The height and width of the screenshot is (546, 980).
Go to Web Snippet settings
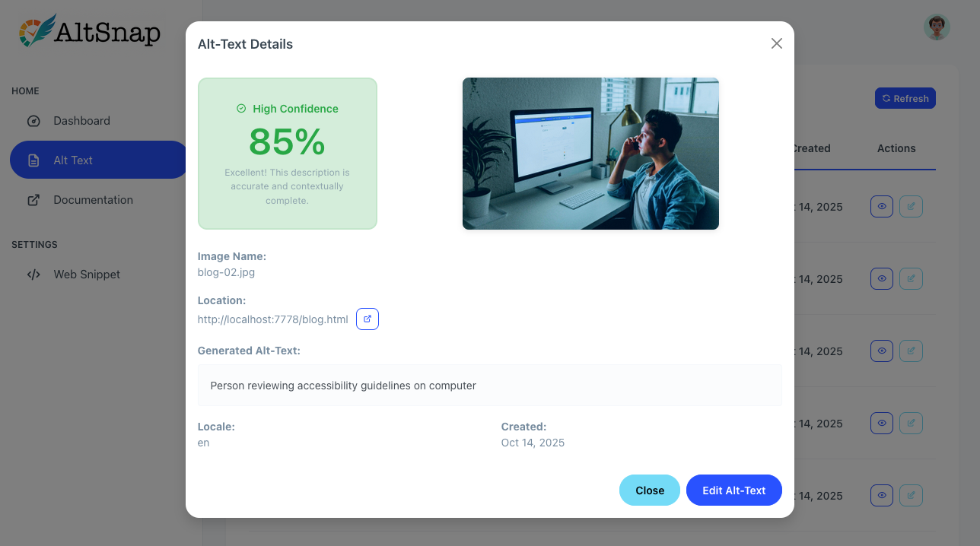[87, 275]
